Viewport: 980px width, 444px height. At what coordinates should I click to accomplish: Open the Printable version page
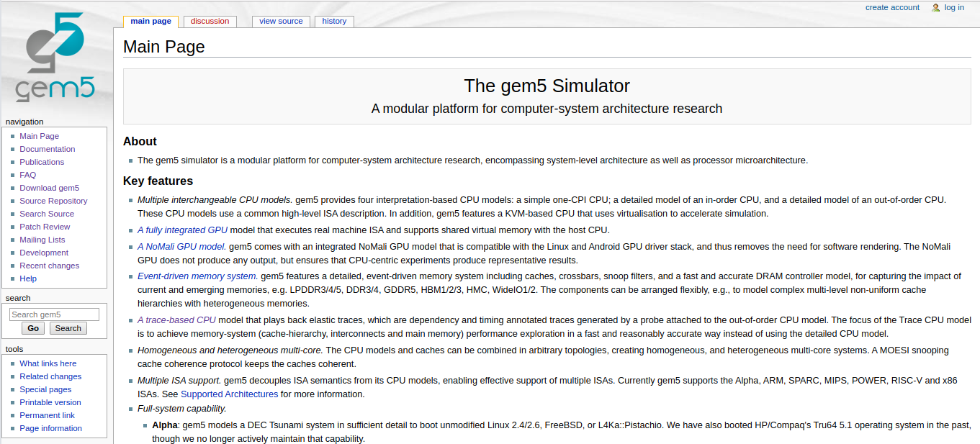tap(50, 402)
